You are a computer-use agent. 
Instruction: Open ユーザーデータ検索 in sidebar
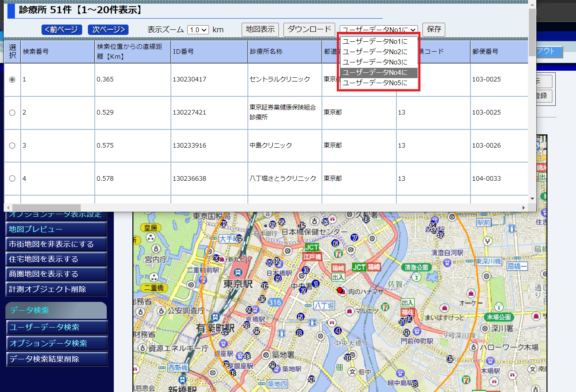coord(57,327)
